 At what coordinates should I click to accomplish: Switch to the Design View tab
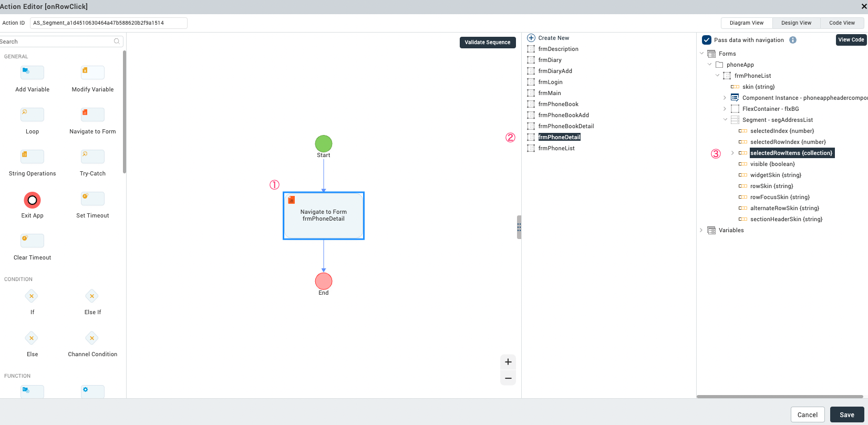point(796,23)
